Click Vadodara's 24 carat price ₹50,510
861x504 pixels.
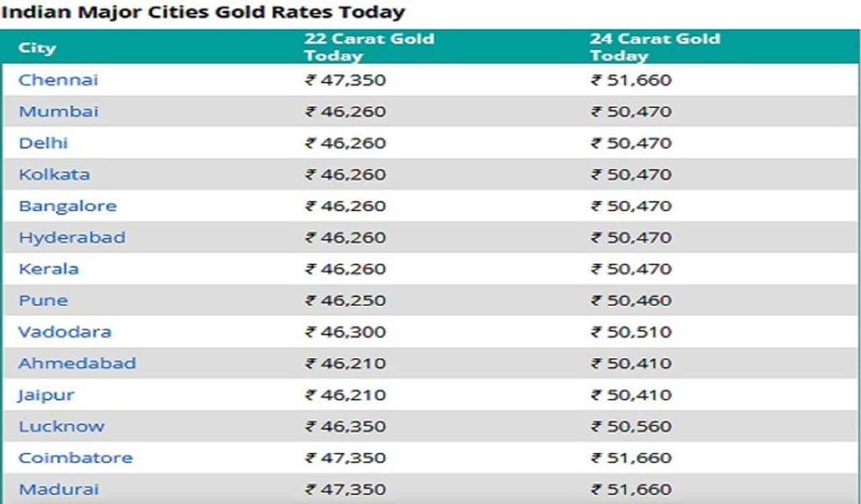631,332
